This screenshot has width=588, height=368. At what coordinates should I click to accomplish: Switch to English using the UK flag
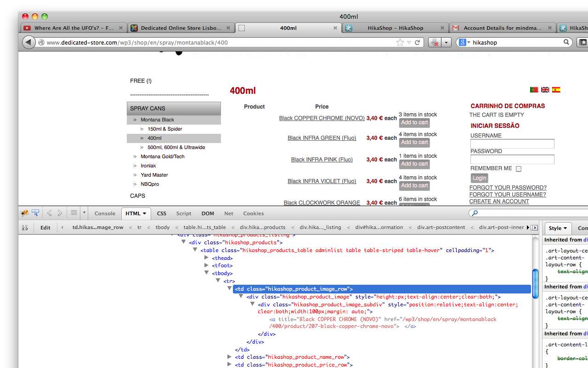(x=545, y=90)
